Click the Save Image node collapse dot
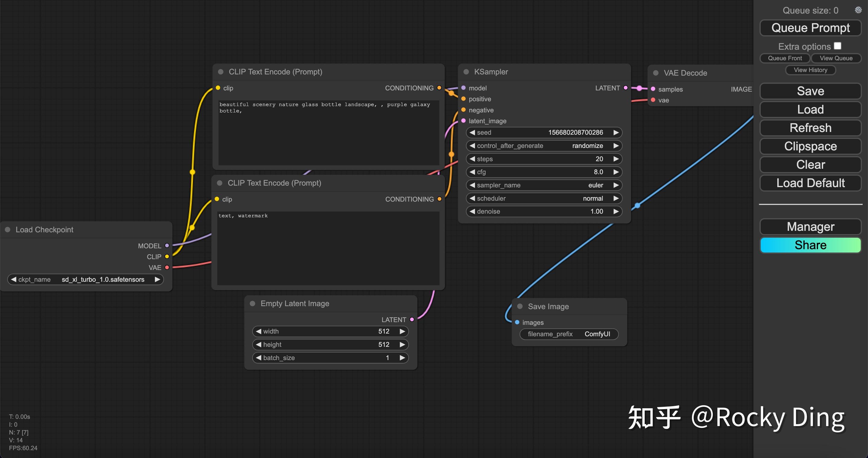Viewport: 868px width, 458px height. click(x=520, y=306)
